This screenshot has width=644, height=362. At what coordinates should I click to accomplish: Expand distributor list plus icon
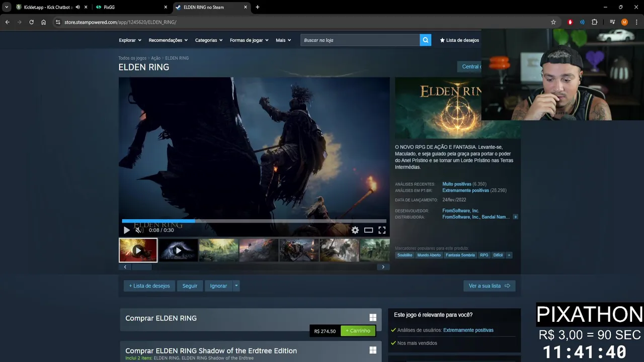(515, 217)
